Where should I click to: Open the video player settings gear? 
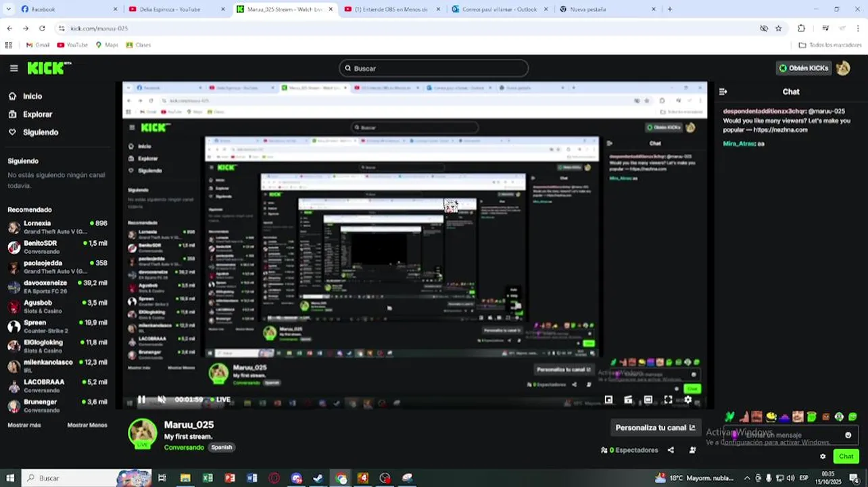(688, 400)
